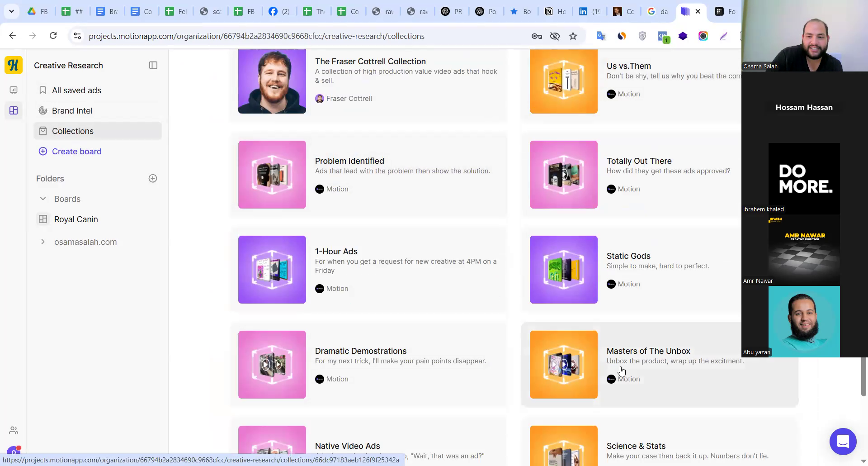
Task: Open the creative research grid icon in rail
Action: (14, 110)
